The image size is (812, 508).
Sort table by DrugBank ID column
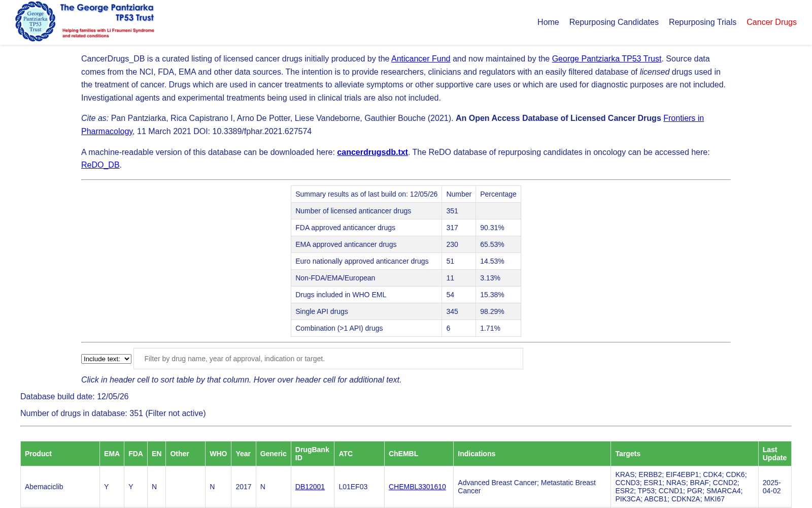tap(312, 454)
